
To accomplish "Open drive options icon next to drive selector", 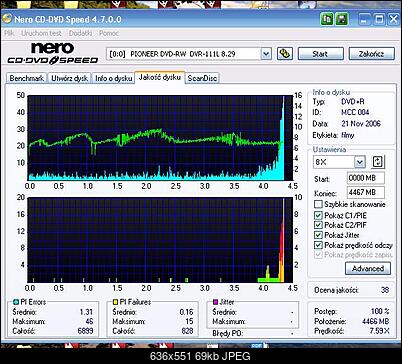I will (x=285, y=54).
